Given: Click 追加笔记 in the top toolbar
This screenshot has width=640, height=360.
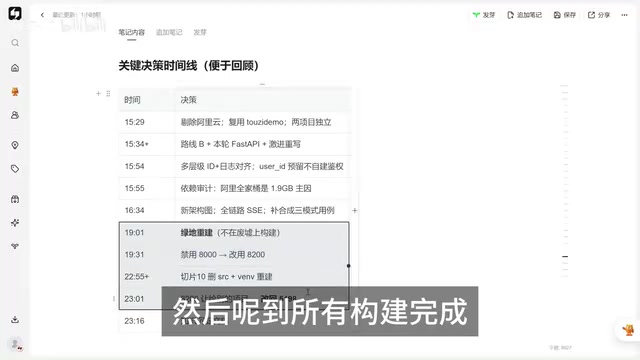Looking at the screenshot, I should click(x=524, y=15).
